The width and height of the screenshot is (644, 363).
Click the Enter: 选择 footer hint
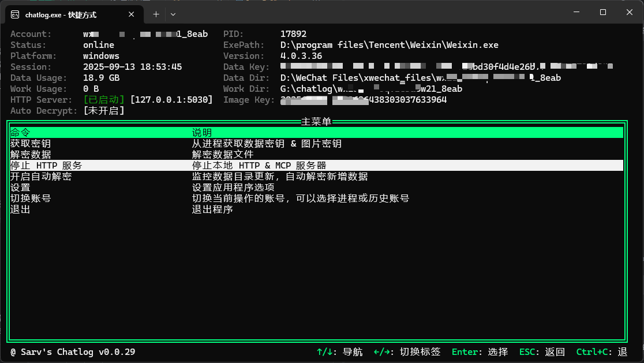(x=480, y=352)
